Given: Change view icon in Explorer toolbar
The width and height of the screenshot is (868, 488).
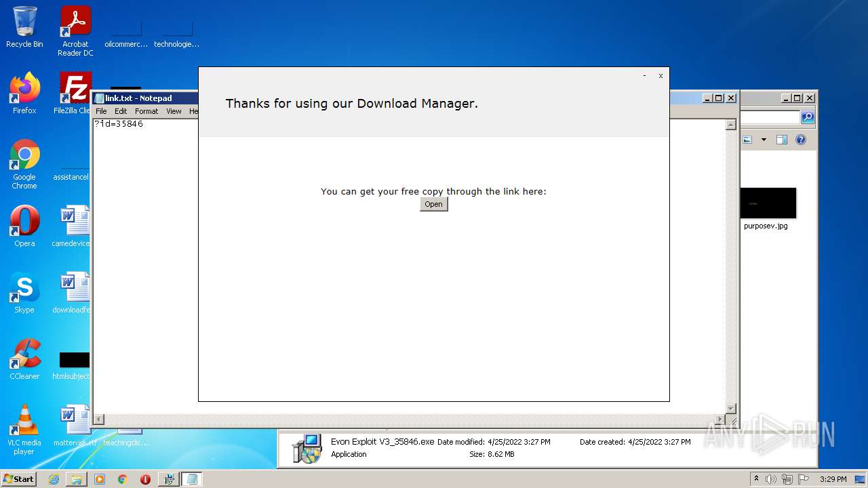Looking at the screenshot, I should coord(747,140).
